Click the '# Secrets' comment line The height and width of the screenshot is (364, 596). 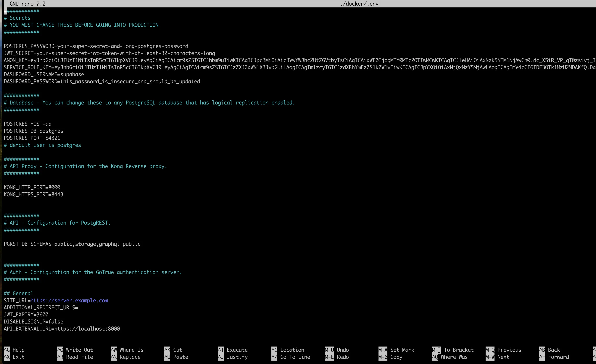17,18
